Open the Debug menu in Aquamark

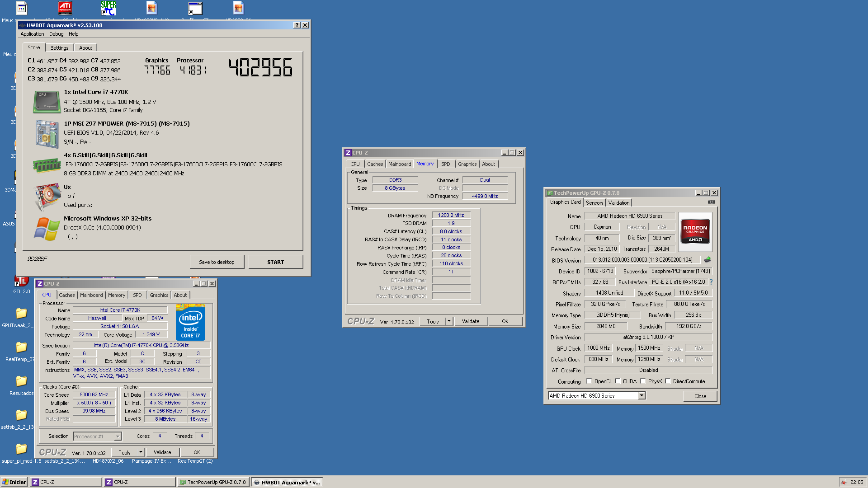pos(57,34)
